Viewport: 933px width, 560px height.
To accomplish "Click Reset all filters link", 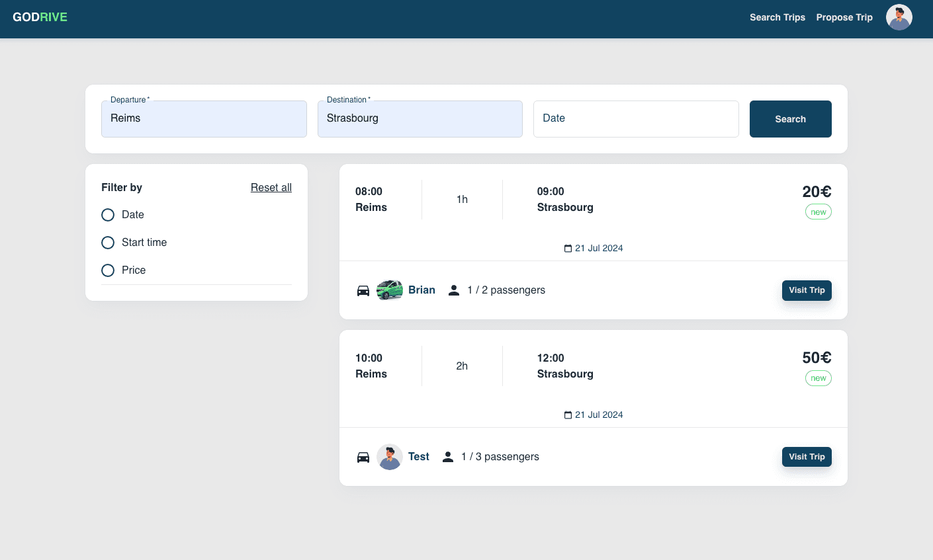I will (271, 188).
